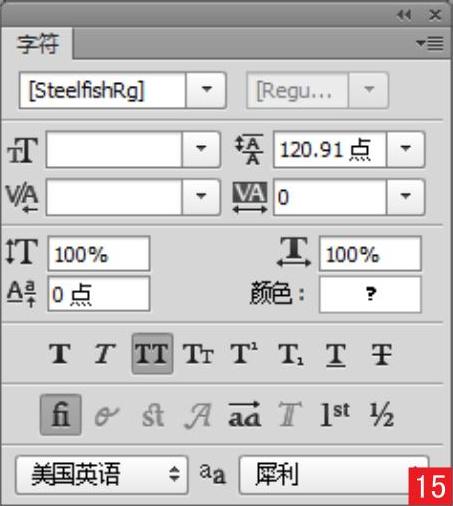Screen dimensions: 453x506
Task: Open the font size dropdown arrow
Action: tap(201, 149)
